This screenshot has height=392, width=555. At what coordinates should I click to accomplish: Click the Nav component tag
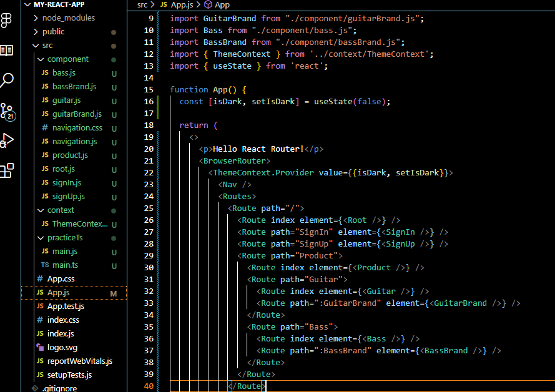coord(235,185)
